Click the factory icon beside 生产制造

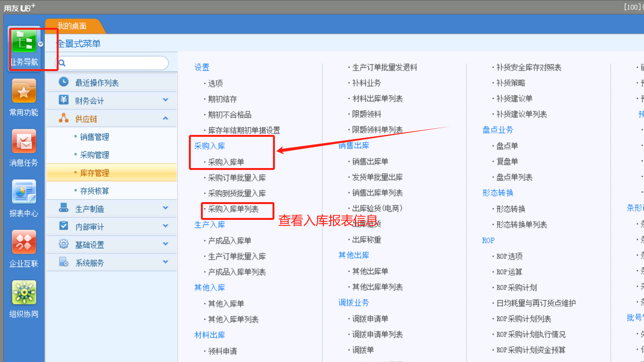click(x=63, y=208)
